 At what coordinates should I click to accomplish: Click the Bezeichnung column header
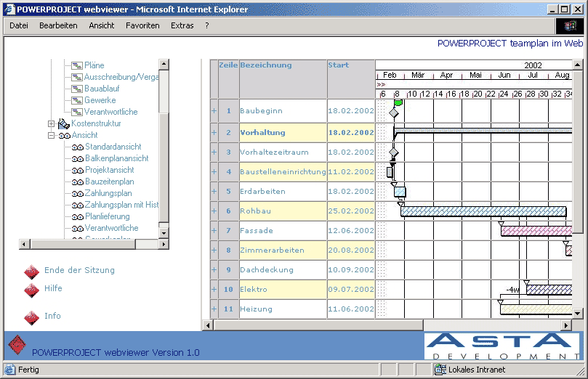[x=266, y=65]
